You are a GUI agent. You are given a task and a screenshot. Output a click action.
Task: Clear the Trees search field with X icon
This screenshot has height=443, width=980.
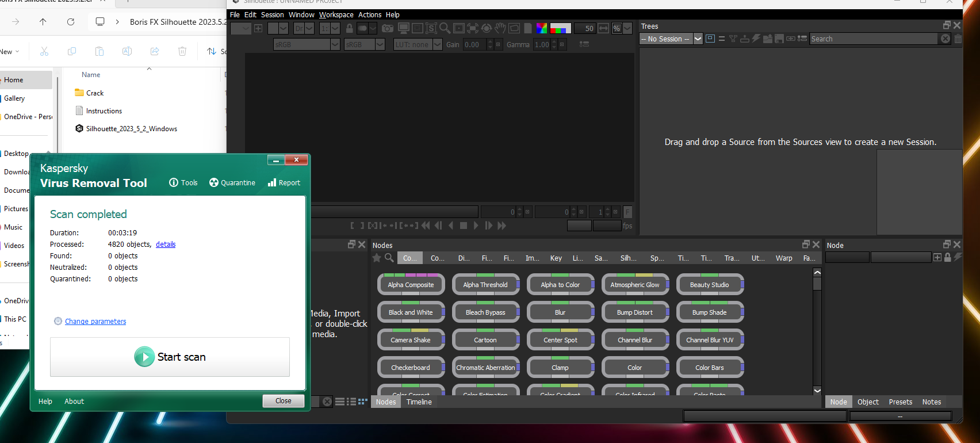click(x=945, y=39)
